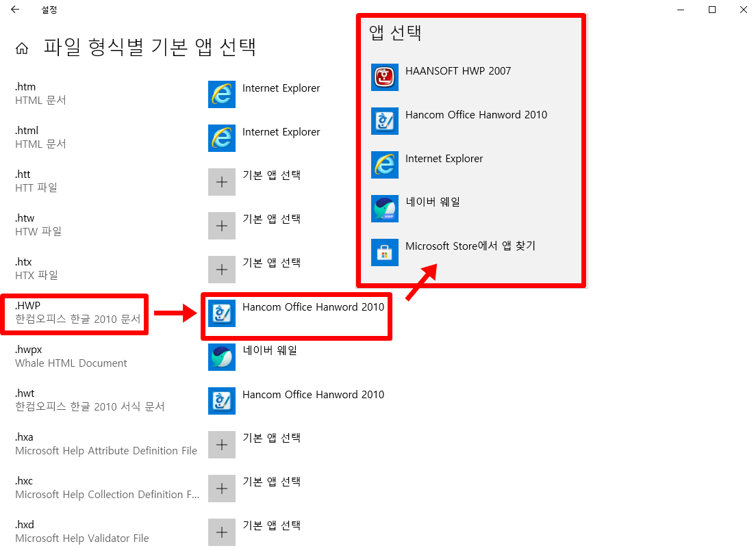
Task: Click the 한컴오피스 한글 2010 서식 문서 description
Action: point(90,407)
